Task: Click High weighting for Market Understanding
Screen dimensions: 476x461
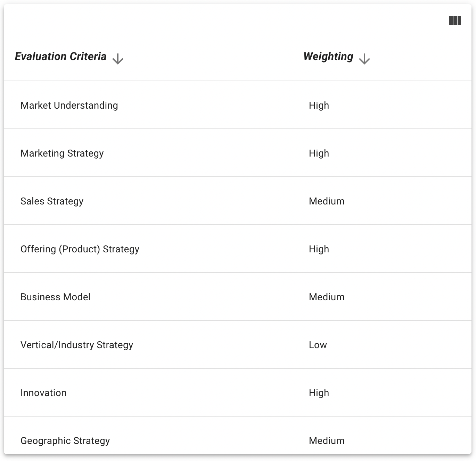Action: 319,106
